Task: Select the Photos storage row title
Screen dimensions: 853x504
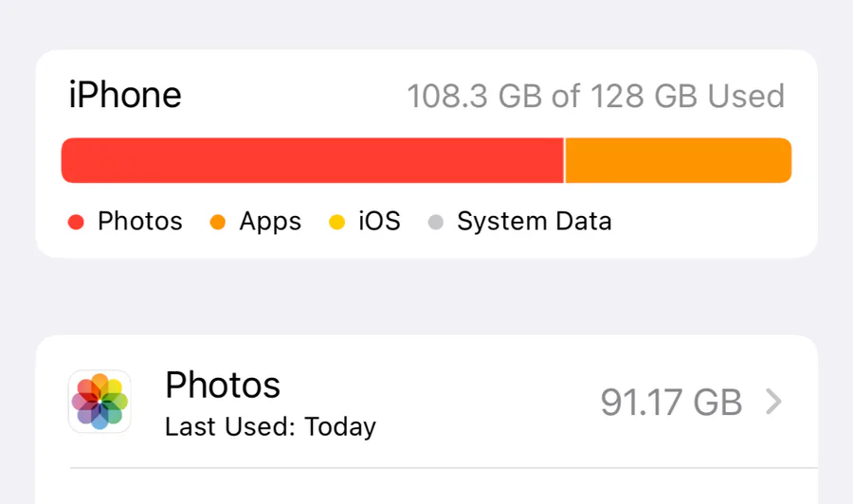Action: click(x=223, y=385)
